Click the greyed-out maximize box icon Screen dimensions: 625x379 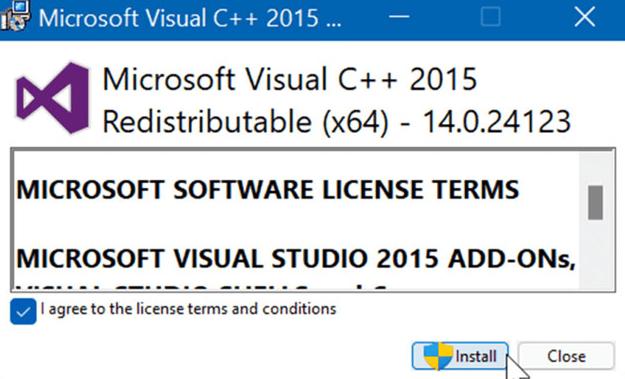[490, 17]
